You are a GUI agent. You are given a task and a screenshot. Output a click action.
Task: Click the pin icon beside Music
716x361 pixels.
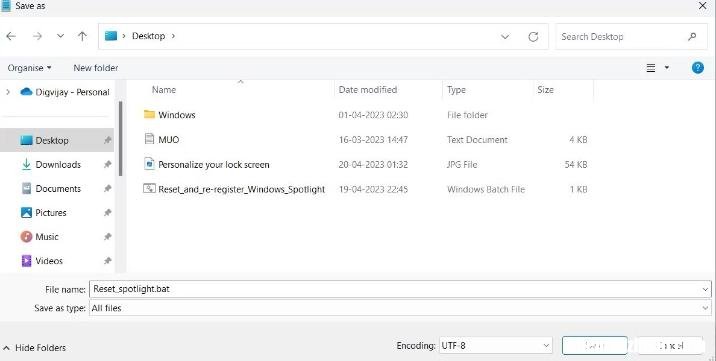point(107,237)
